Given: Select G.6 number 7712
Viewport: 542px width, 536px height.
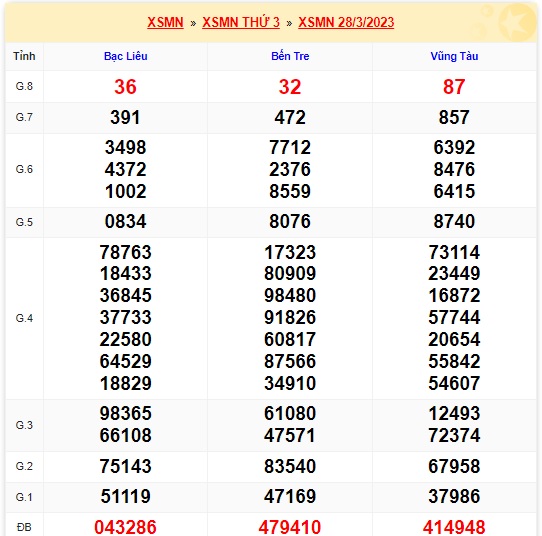Looking at the screenshot, I should coord(290,147).
